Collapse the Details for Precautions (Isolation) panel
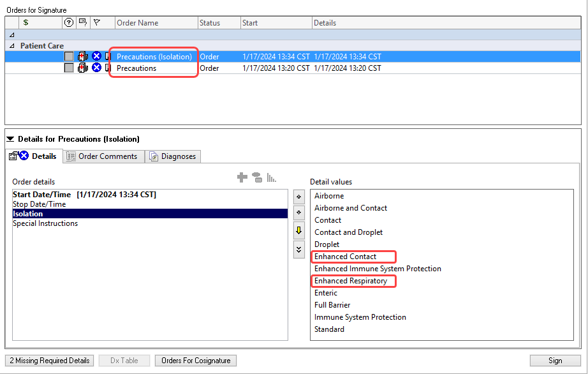Screen dimensions: 588x374 click(10, 138)
